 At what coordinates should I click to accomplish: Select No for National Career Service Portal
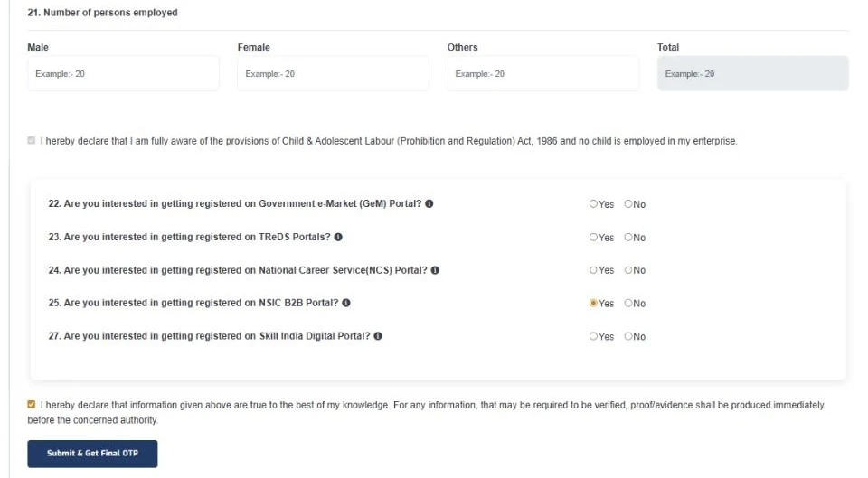628,270
